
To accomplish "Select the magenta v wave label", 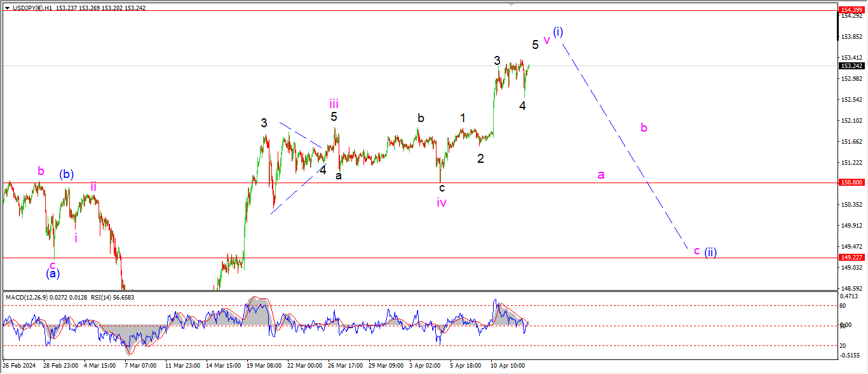I will 546,39.
